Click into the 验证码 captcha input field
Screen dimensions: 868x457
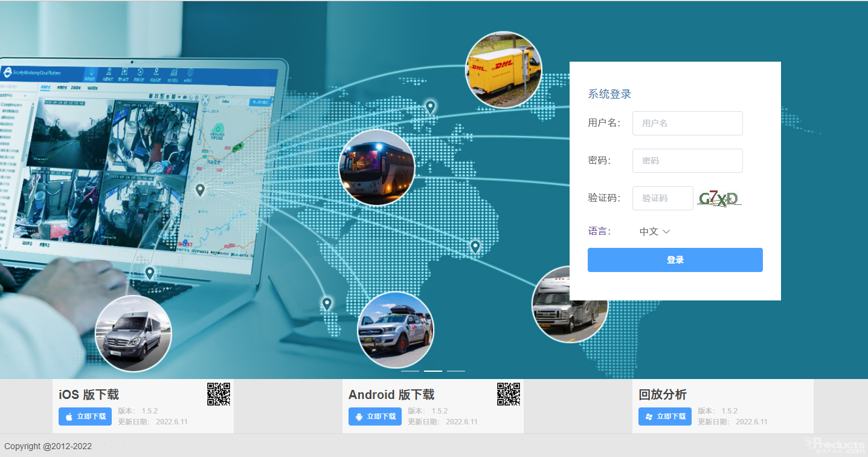click(x=663, y=198)
